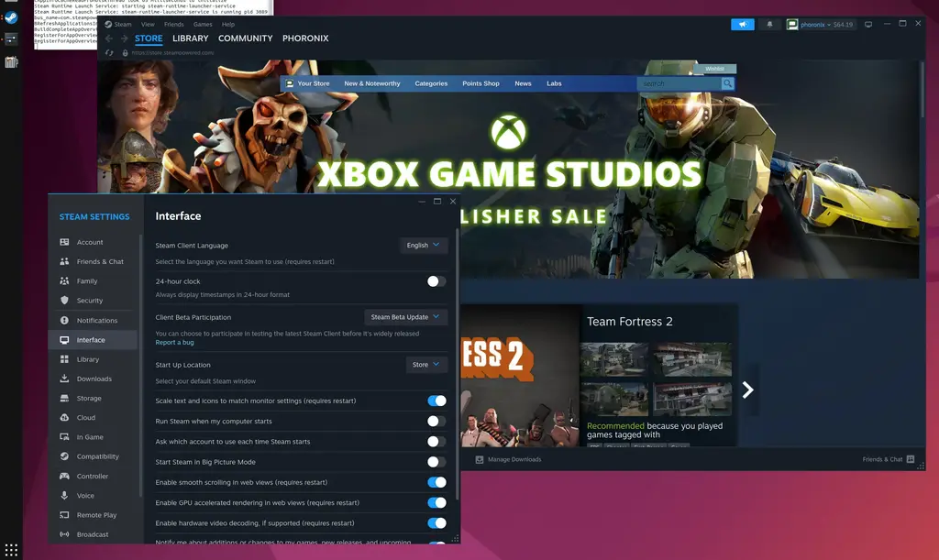Open Steam notifications bell icon

(x=769, y=25)
